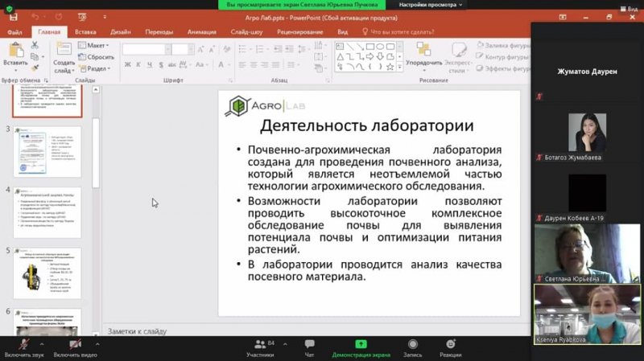Switch to the Рецензирование ribbon tab

click(x=299, y=32)
